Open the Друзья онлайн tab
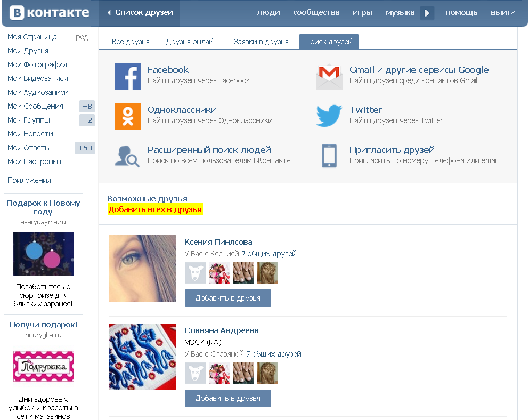This screenshot has height=420, width=529. (192, 42)
